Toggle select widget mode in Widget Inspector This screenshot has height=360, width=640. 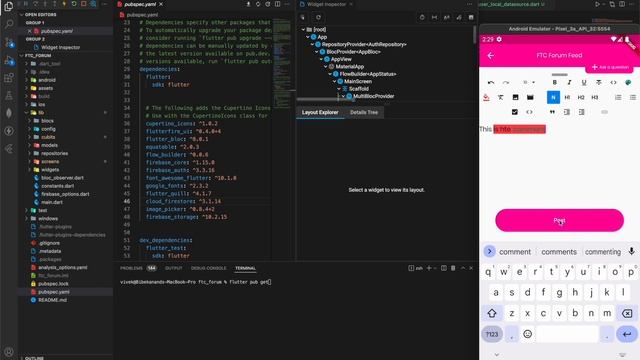coord(303,18)
